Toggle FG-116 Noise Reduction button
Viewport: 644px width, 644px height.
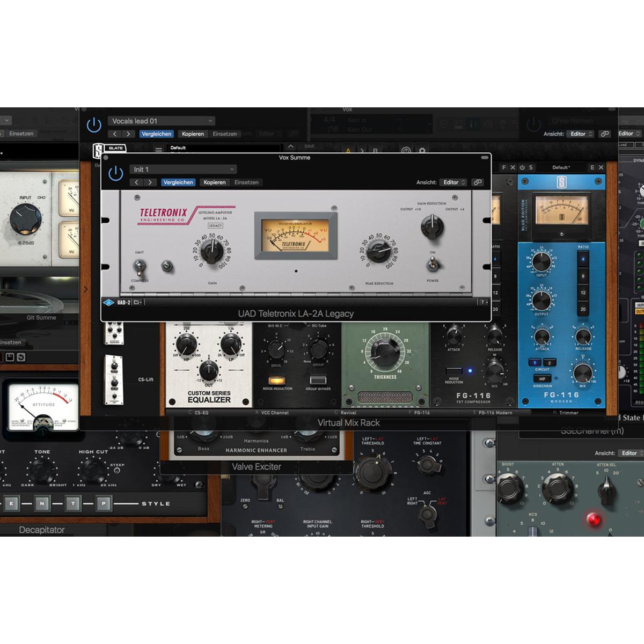(454, 371)
